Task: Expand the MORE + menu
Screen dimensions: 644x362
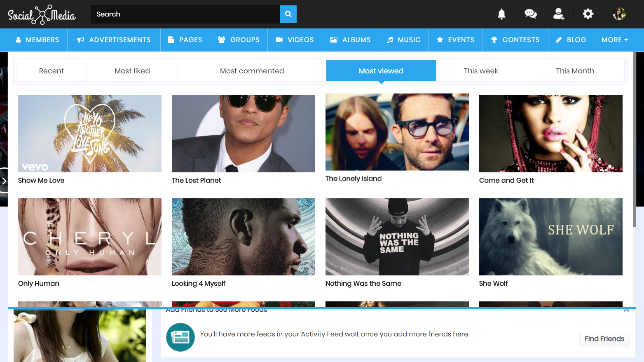Action: 615,40
